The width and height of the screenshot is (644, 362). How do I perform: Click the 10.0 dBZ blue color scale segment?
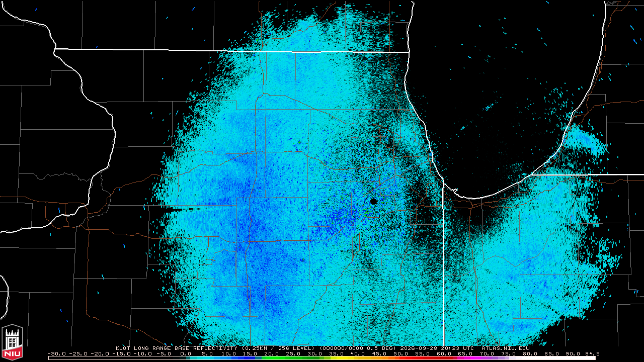229,358
